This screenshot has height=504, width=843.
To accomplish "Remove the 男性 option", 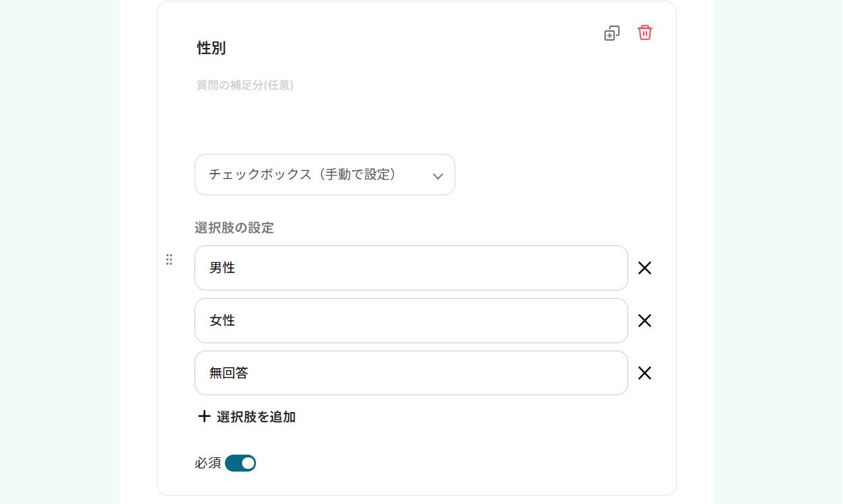I will 644,268.
